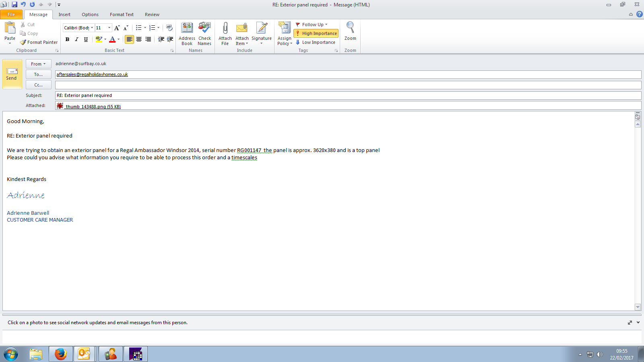Expand the From account dropdown
Viewport: 644px width, 362px height.
[38, 64]
